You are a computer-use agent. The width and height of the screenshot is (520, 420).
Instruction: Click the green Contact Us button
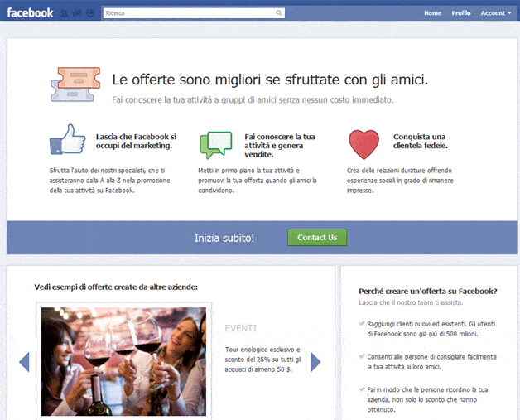click(x=317, y=238)
